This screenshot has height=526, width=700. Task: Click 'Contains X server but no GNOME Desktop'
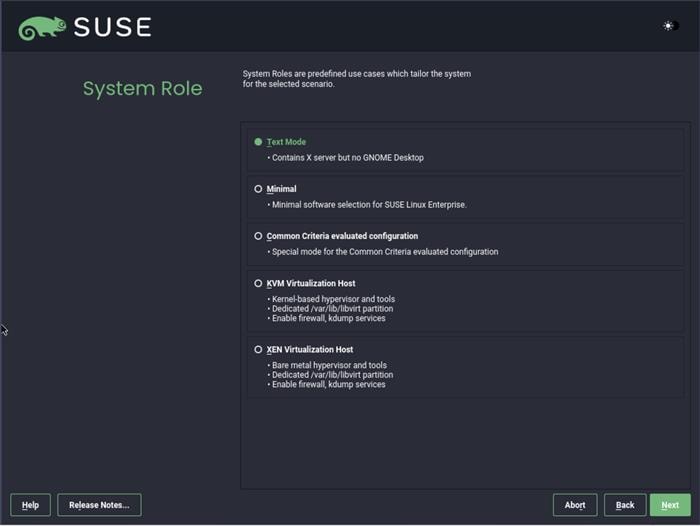[x=348, y=158]
